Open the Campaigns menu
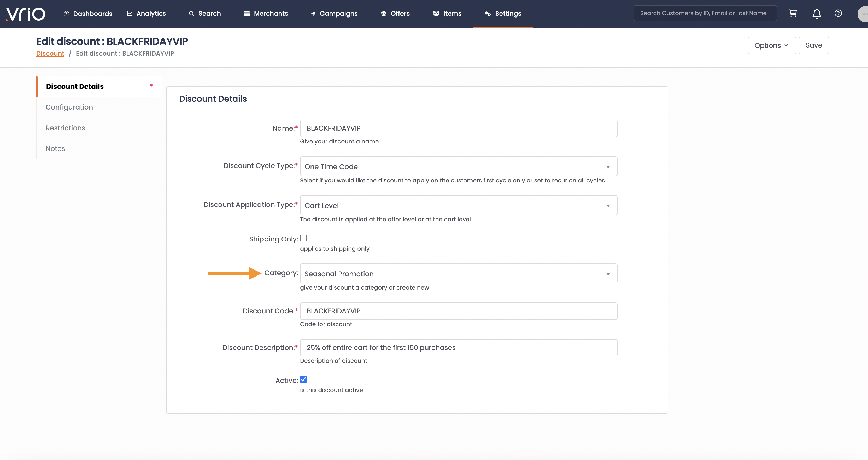868x460 pixels. pyautogui.click(x=334, y=14)
